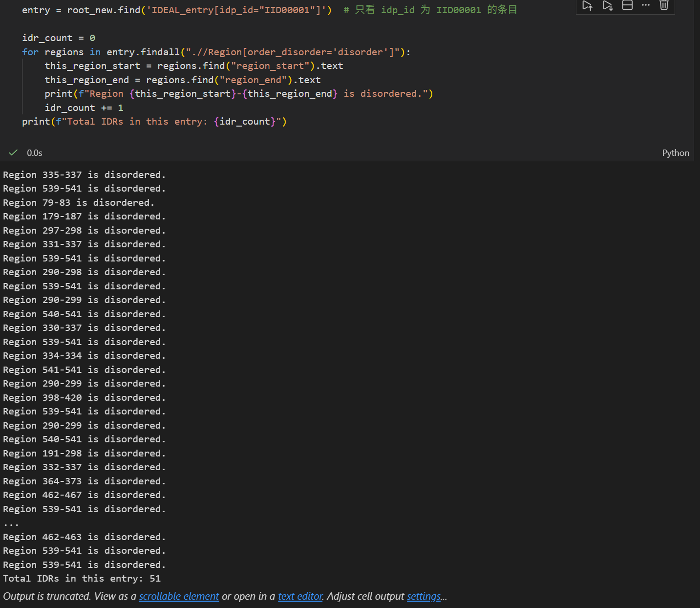700x608 pixels.
Task: Select output line 'Region 462-467 is disordered.'
Action: [85, 495]
